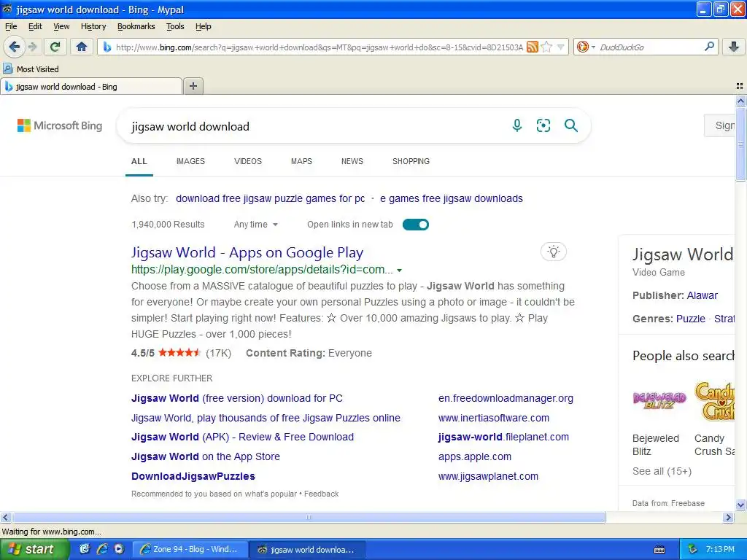Click the DownloadJigsawPuzzles link

pyautogui.click(x=193, y=476)
